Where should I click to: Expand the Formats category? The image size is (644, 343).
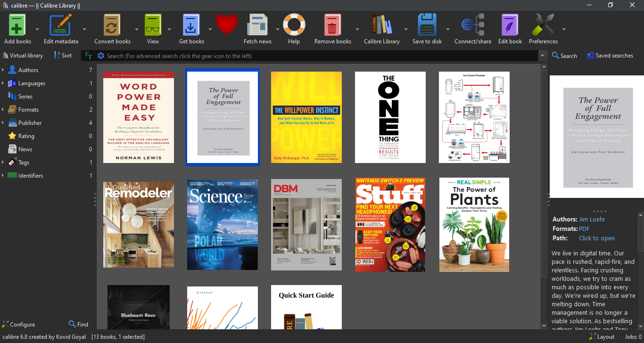3,109
